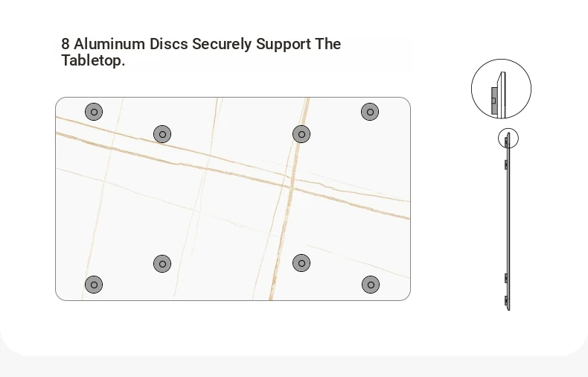Click the second bracket on side profile
588x377 pixels.
506,165
